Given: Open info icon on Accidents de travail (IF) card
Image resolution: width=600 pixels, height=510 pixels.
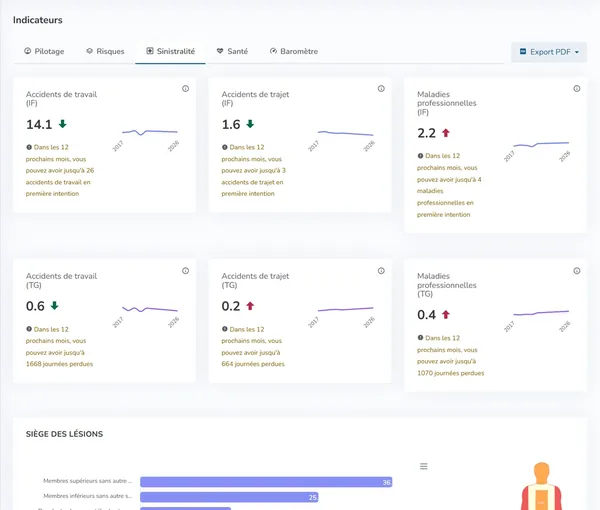Looking at the screenshot, I should click(x=186, y=89).
